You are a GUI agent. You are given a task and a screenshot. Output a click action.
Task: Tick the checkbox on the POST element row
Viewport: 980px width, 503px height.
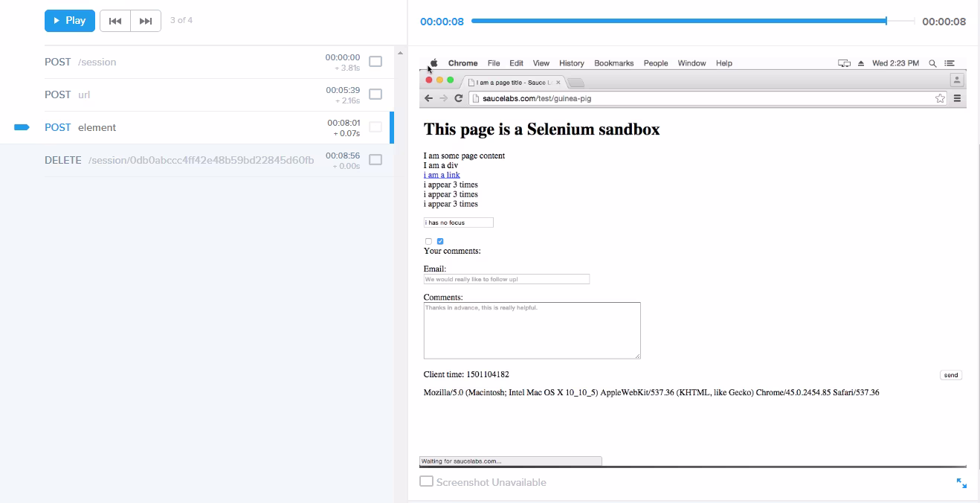[x=375, y=127]
